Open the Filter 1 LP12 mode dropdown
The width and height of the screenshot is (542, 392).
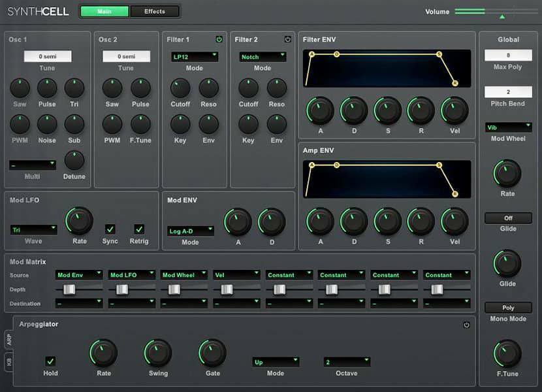(x=194, y=57)
